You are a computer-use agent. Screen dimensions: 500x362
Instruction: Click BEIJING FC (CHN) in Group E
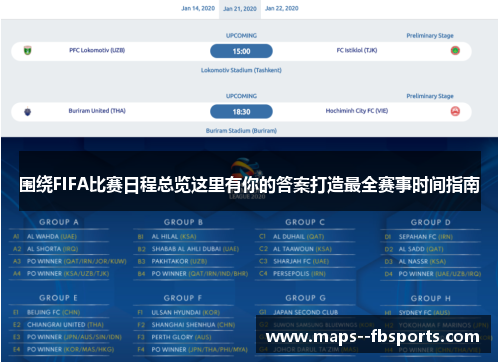[53, 312]
